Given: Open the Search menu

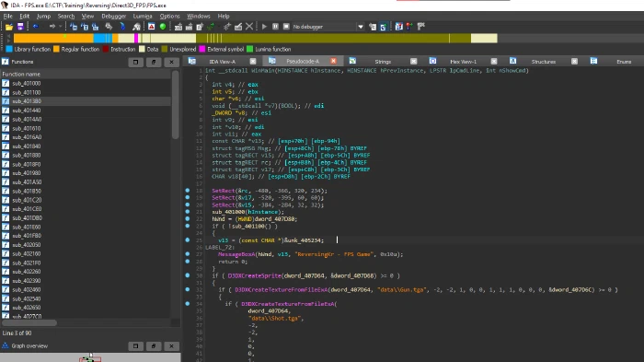Looking at the screenshot, I should click(x=66, y=16).
